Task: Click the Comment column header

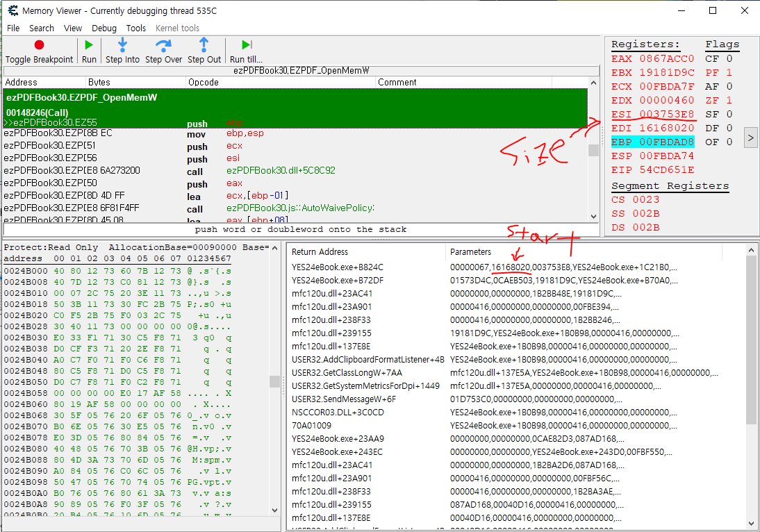Action: point(464,83)
